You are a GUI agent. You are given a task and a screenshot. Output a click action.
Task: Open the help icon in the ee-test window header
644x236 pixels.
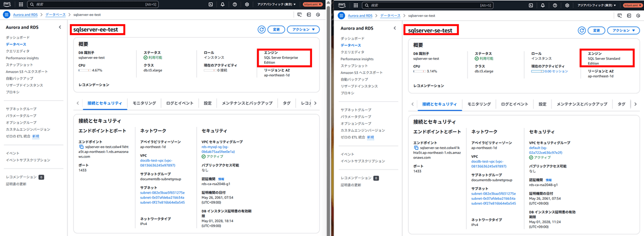(x=234, y=5)
